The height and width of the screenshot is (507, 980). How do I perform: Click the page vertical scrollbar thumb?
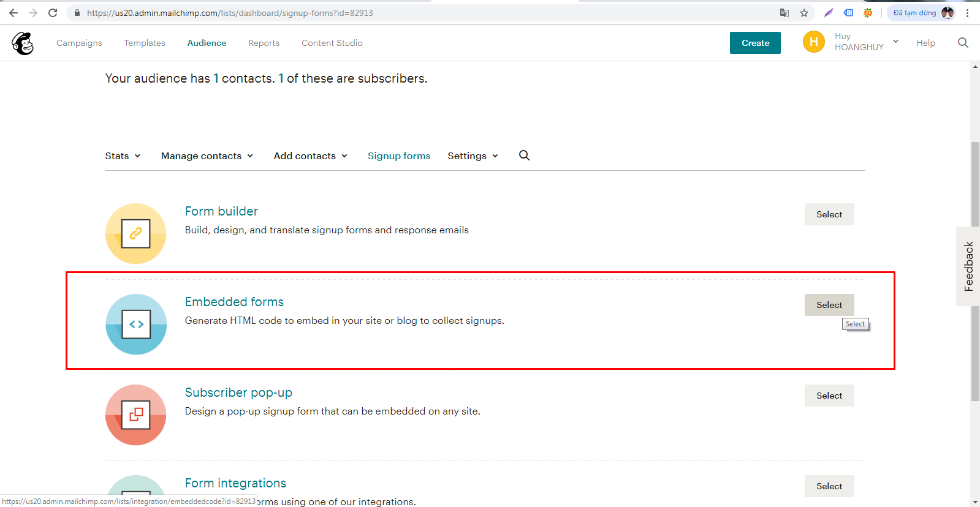(975, 271)
